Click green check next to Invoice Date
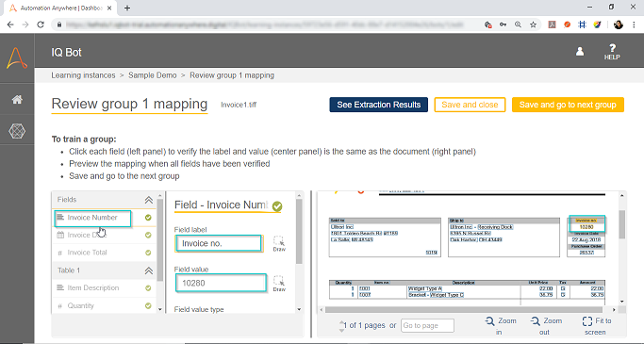Screen dimensions: 644x344 148,236
